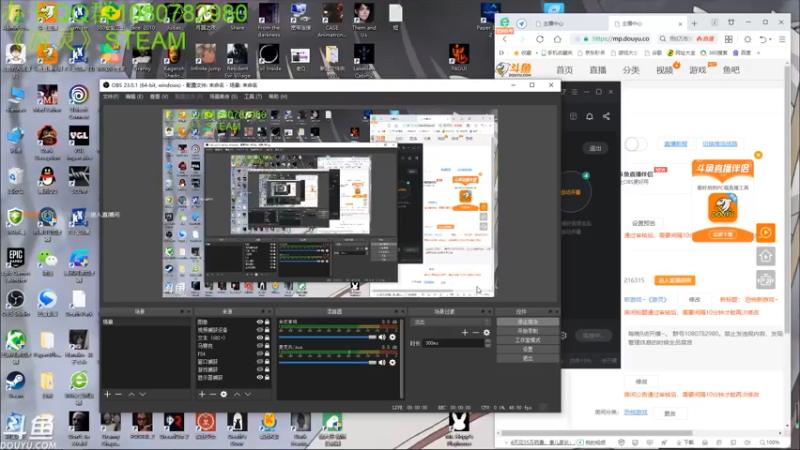Open favorites dropdown arrow in bookmarks bar

[536, 53]
